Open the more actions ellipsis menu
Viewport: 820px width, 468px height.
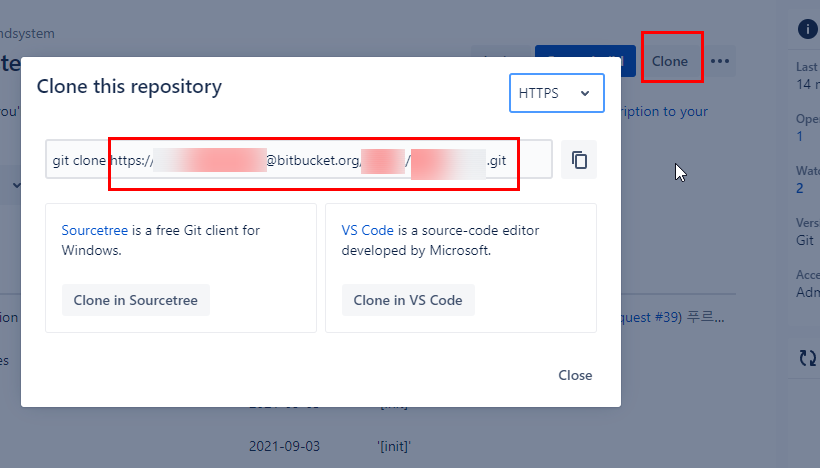coord(720,61)
